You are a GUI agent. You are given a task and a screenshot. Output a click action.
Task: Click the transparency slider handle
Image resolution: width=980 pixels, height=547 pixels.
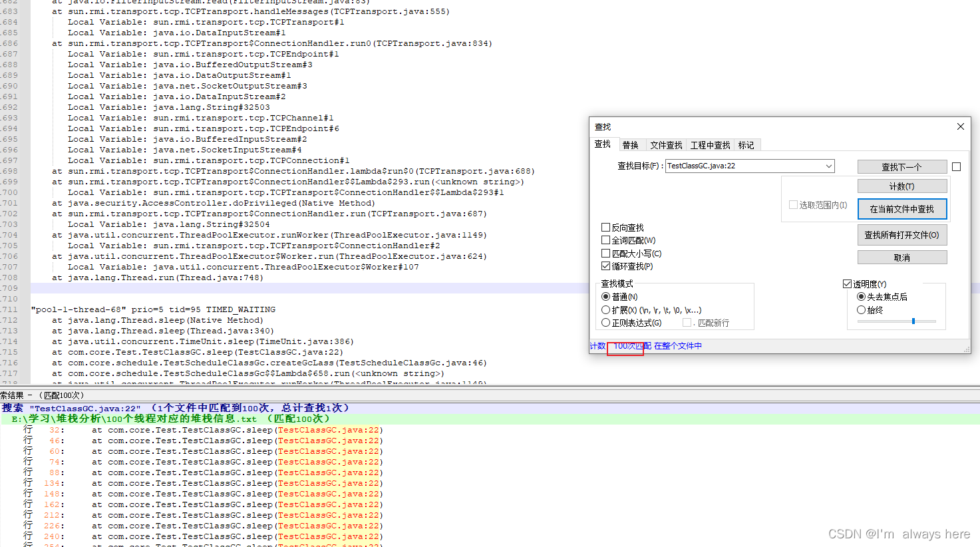(913, 321)
